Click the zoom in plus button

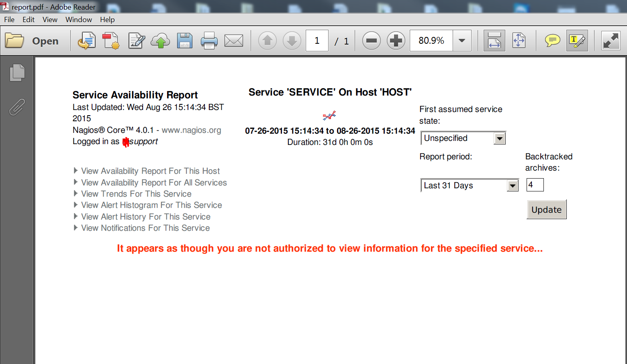coord(396,41)
